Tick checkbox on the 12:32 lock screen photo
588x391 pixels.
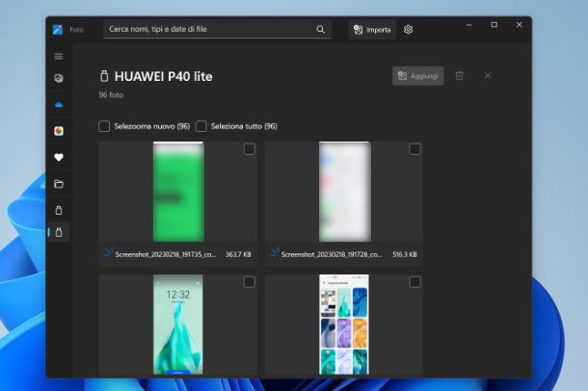250,281
